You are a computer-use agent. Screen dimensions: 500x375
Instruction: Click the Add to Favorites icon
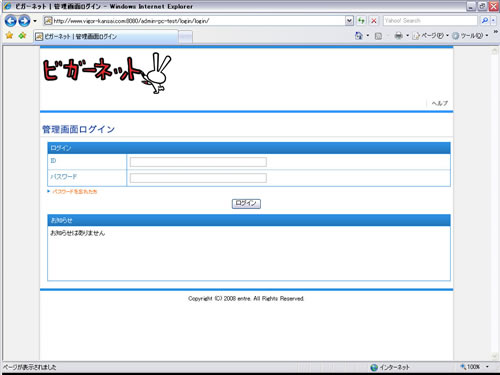click(22, 35)
